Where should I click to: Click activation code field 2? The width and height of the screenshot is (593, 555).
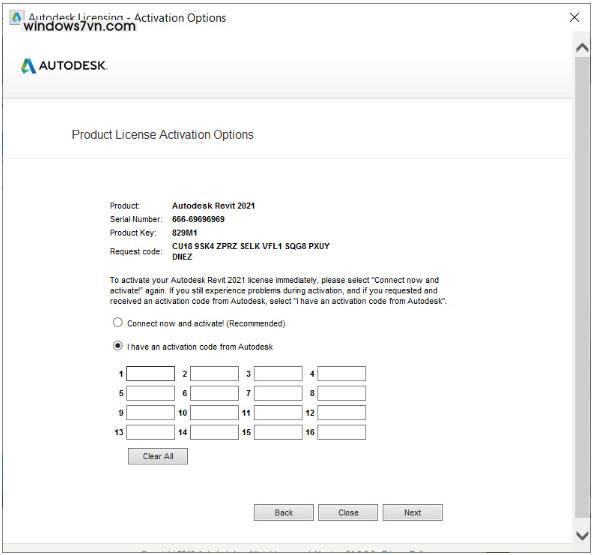coord(214,374)
